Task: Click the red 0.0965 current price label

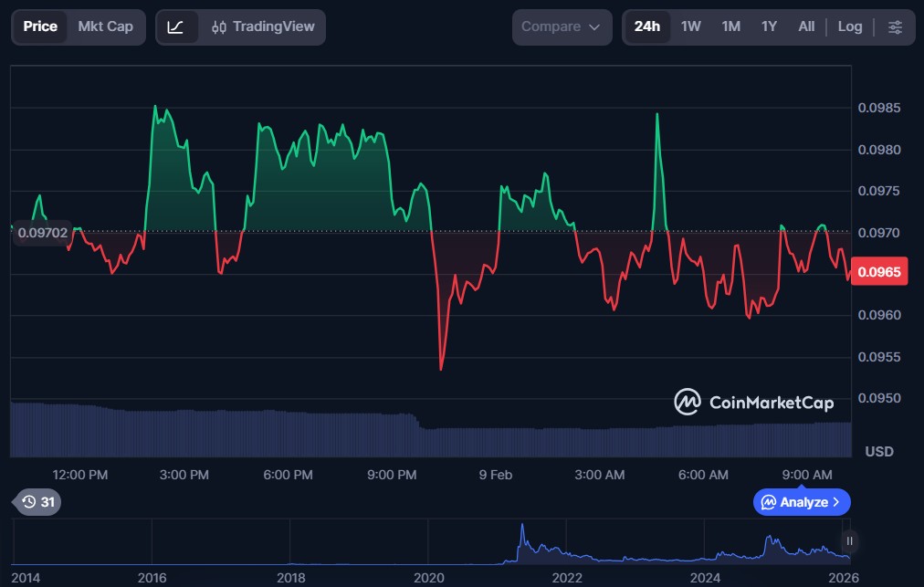Action: pyautogui.click(x=878, y=272)
